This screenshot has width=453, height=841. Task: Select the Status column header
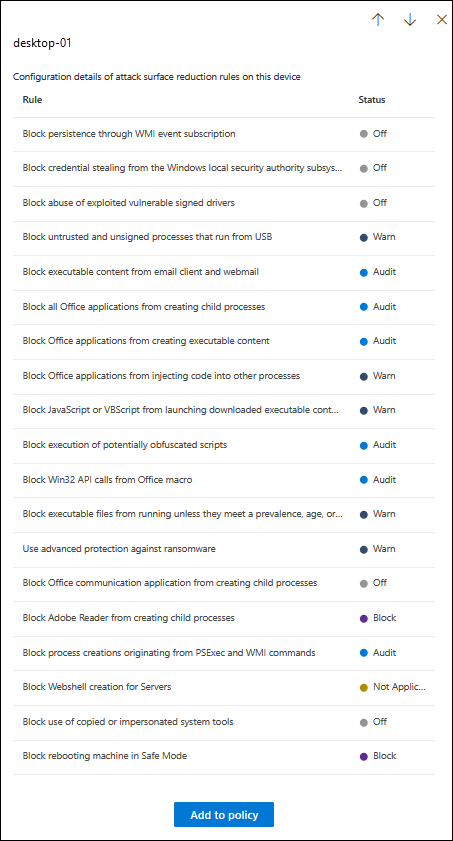372,100
